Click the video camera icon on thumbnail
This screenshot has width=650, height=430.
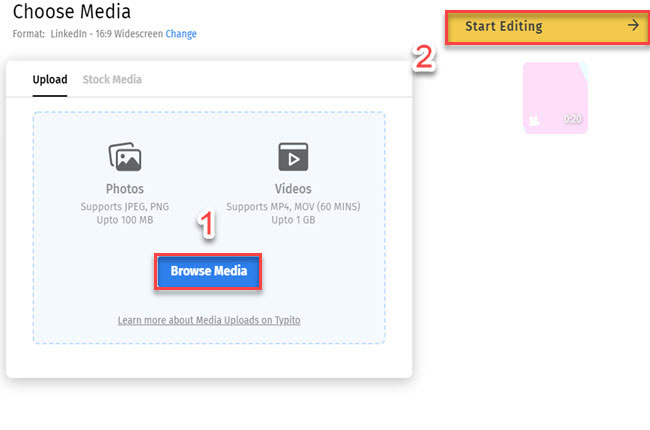(534, 121)
